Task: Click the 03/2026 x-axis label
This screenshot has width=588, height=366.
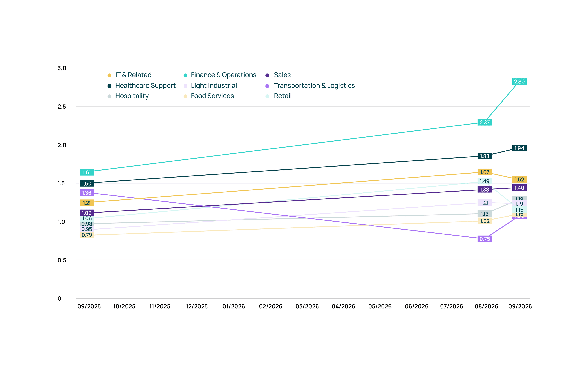Action: click(x=307, y=307)
